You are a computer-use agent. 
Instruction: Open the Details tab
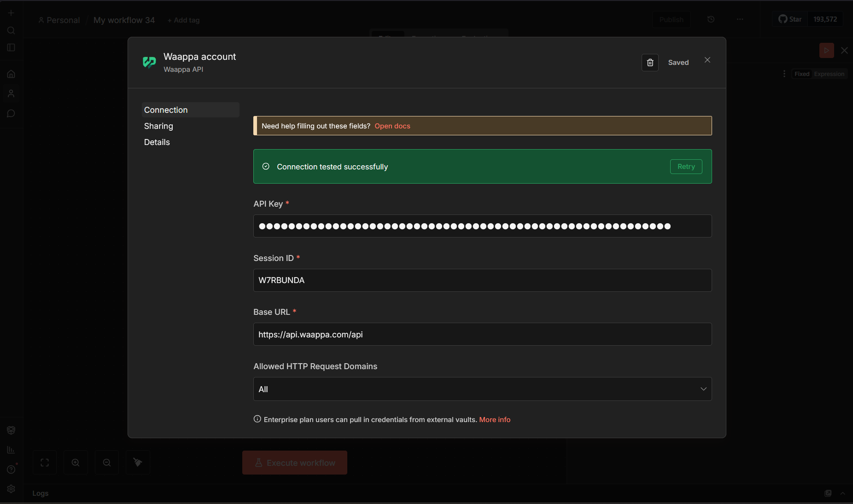point(157,142)
